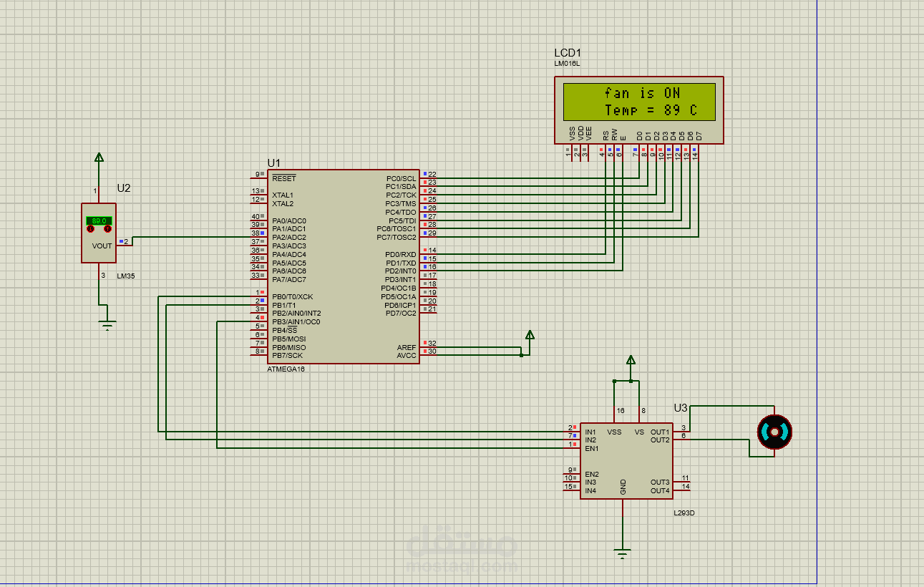Select the VOUT pin label on LM35
This screenshot has height=587, width=924.
(102, 246)
